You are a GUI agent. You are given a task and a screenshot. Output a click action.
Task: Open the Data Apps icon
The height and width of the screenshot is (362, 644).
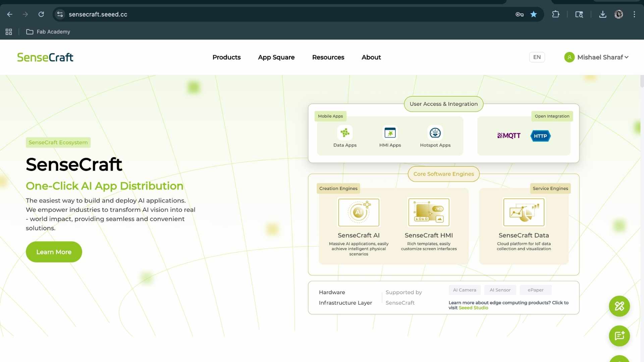345,133
